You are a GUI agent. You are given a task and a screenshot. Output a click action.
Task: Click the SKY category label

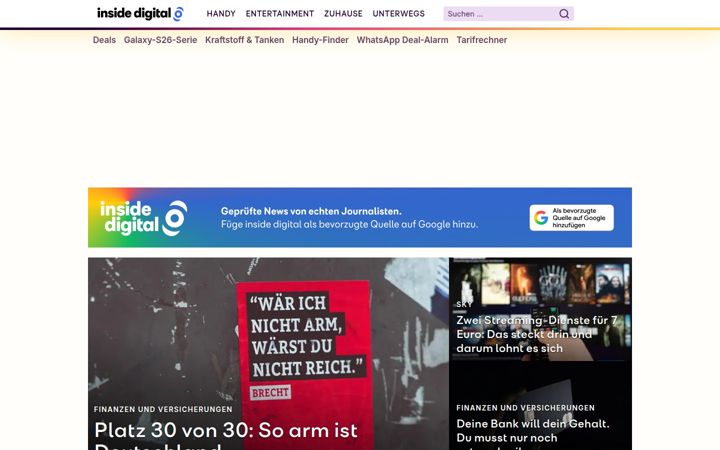click(464, 304)
